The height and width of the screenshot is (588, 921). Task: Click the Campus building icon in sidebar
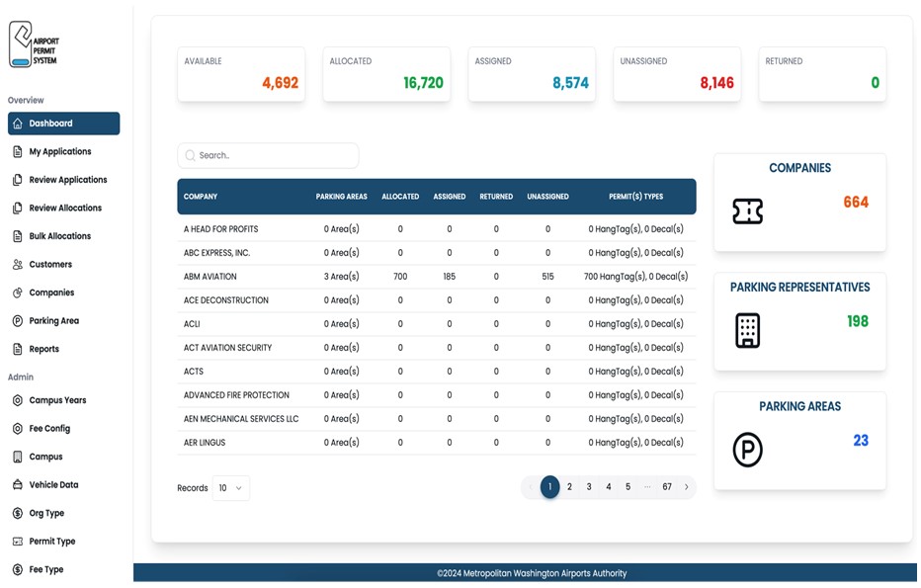point(18,457)
